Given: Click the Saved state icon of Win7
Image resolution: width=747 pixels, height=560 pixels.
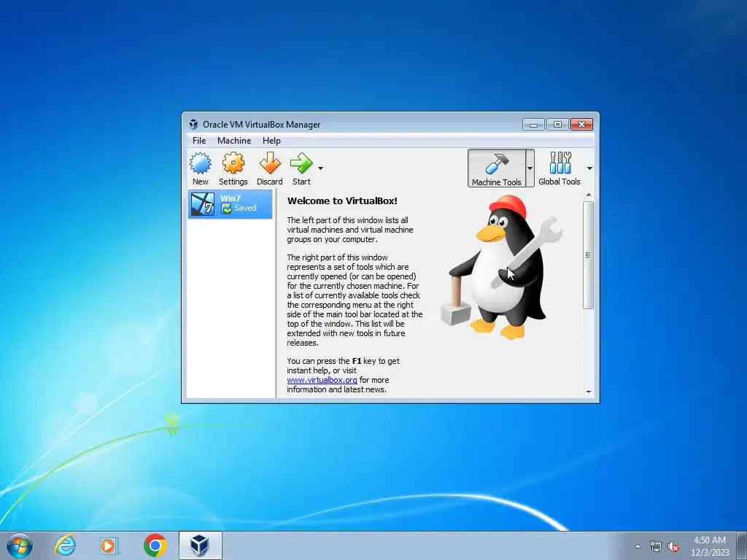Looking at the screenshot, I should coord(226,209).
